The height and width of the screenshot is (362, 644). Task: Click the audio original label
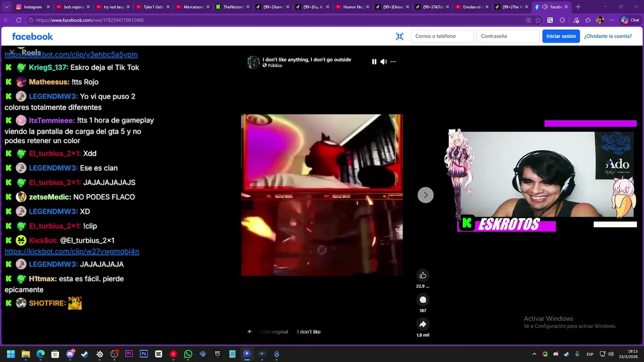pyautogui.click(x=273, y=332)
